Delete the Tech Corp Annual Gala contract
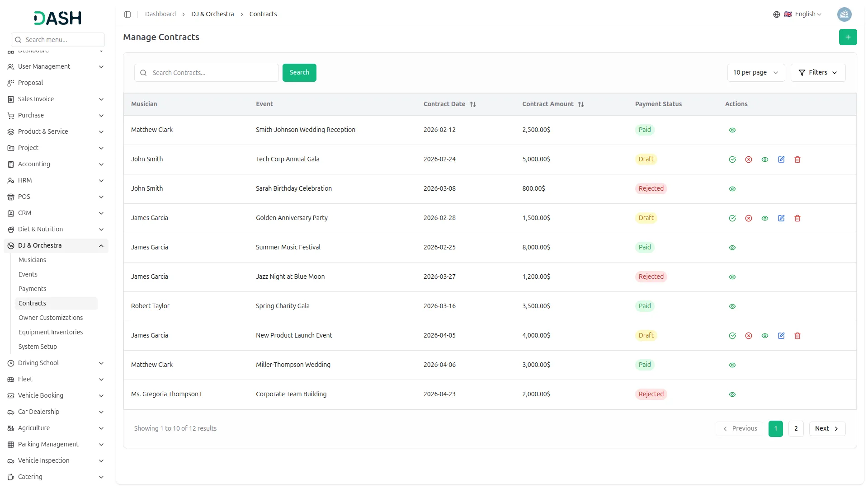868x488 pixels. point(797,160)
